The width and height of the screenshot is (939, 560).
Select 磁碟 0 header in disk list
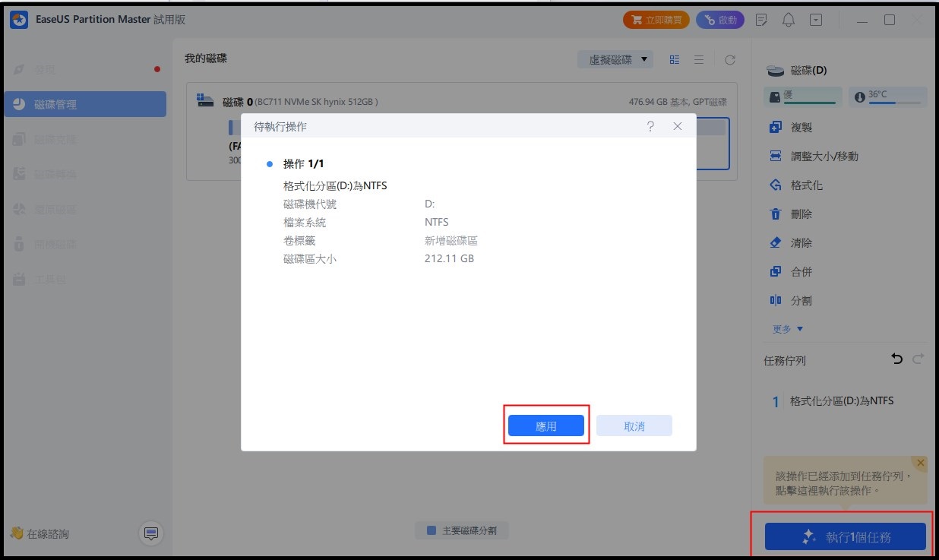287,102
